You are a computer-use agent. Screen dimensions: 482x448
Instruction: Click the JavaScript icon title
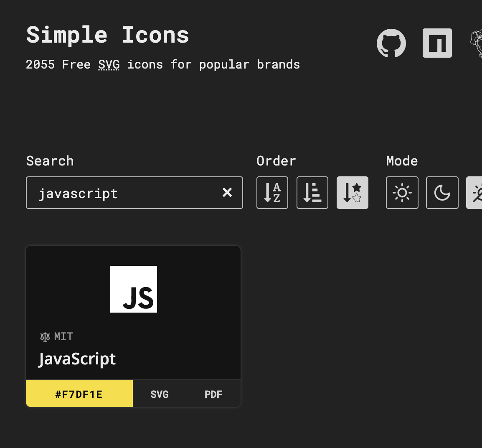[77, 359]
